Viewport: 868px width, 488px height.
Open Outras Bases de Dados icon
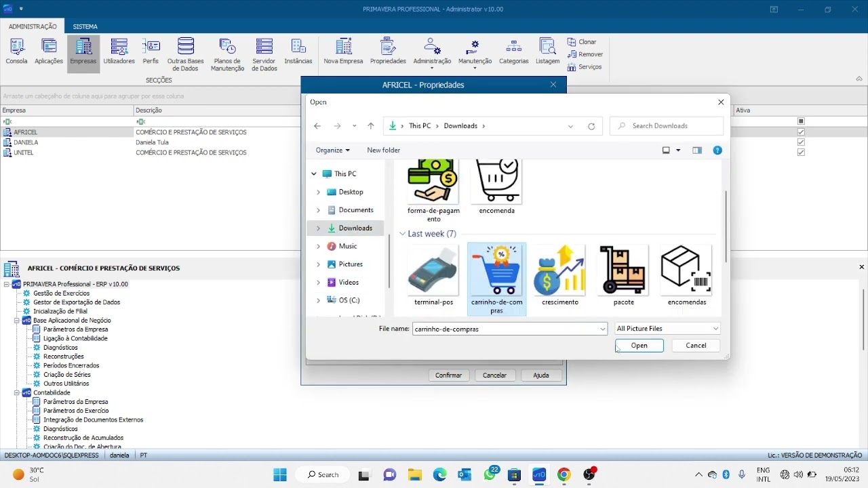185,54
